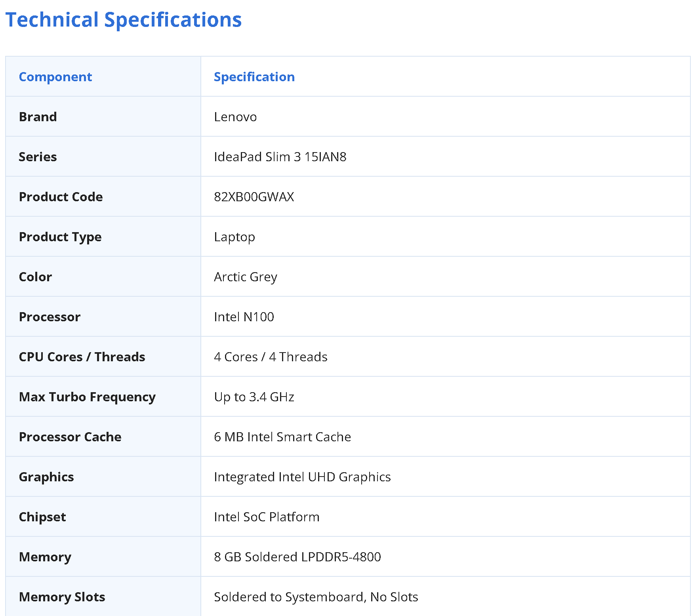
Task: Click Integrated Intel UHD Graphics value
Action: click(x=302, y=477)
